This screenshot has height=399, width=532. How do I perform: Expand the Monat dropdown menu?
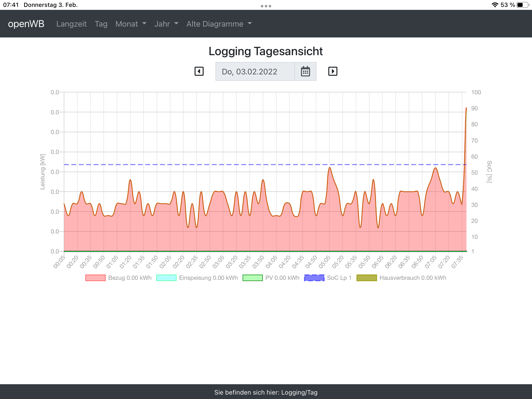click(x=131, y=24)
